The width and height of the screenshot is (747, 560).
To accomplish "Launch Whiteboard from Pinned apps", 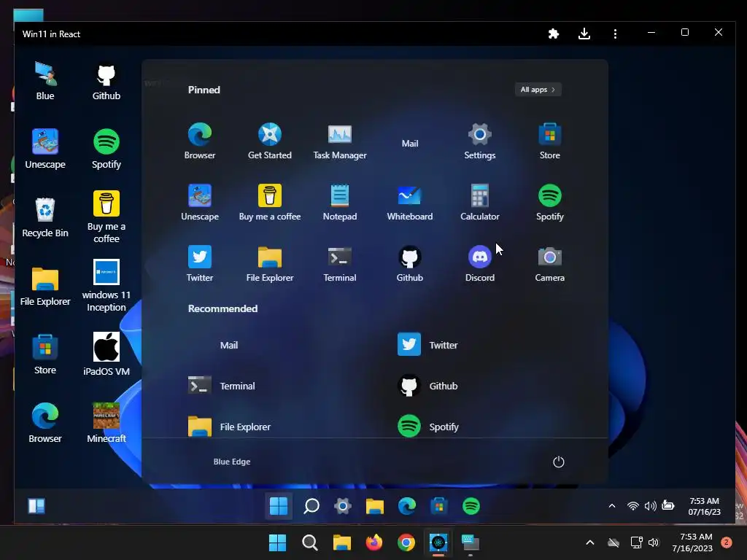I will point(410,203).
